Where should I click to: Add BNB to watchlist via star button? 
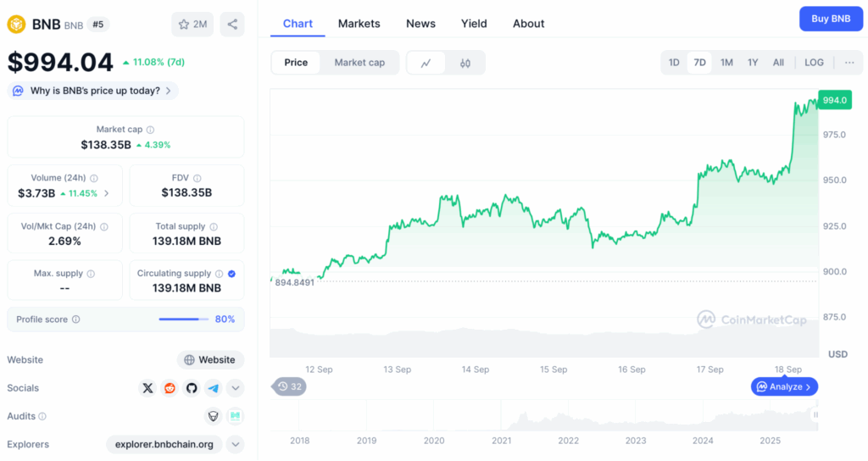click(192, 24)
